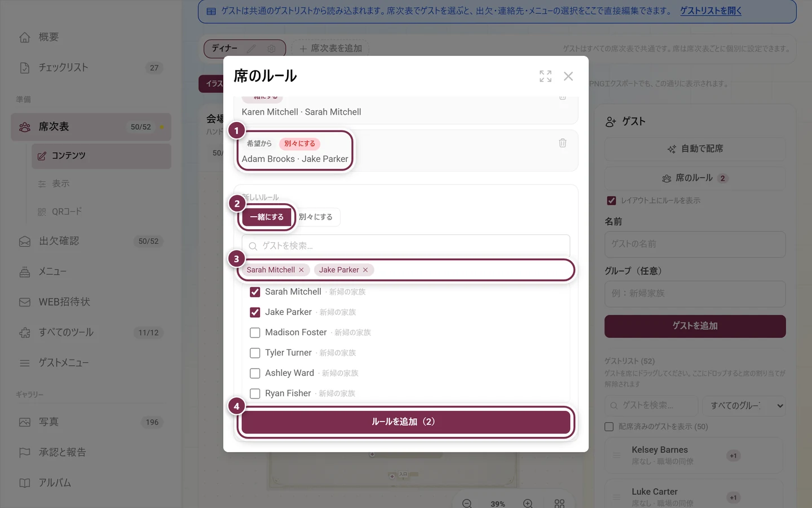The width and height of the screenshot is (812, 508).
Task: Click ルールを追加 (2) button
Action: coord(406,422)
